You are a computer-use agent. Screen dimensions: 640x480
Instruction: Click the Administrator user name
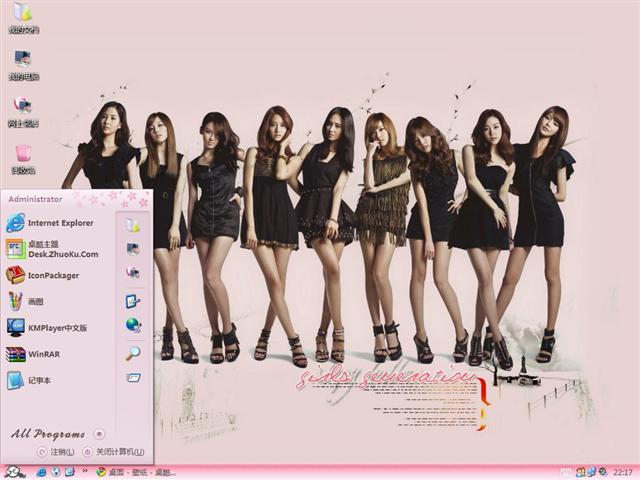point(36,199)
